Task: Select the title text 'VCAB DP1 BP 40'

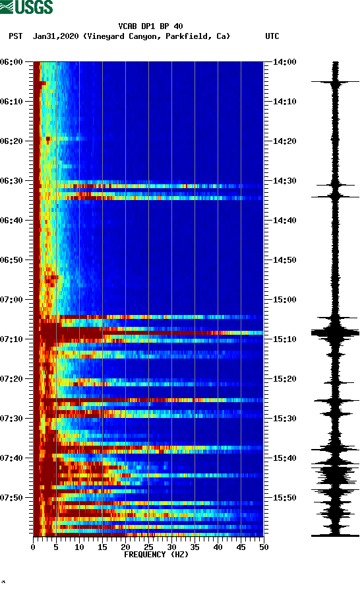Action: pos(150,26)
